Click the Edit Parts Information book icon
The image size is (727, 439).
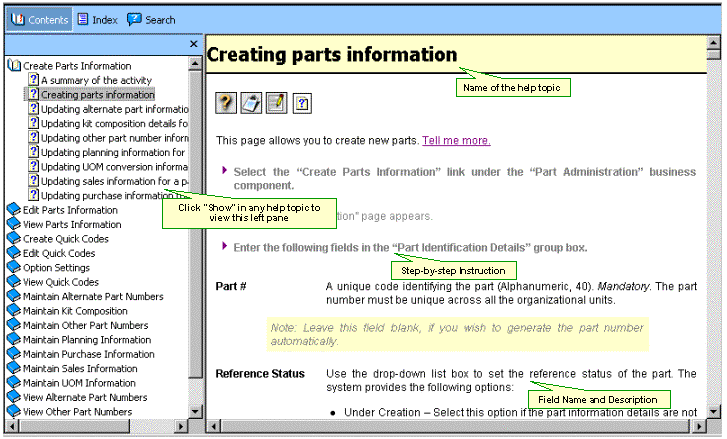13,210
